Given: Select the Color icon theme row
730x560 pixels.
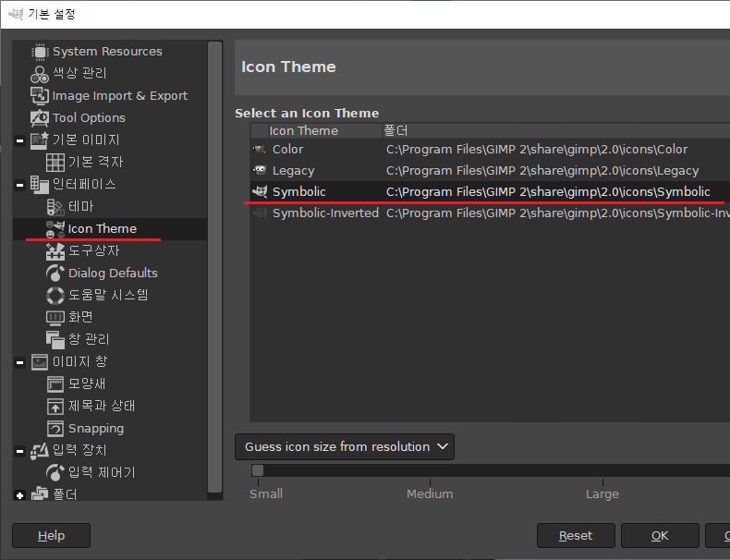Looking at the screenshot, I should click(x=490, y=150).
